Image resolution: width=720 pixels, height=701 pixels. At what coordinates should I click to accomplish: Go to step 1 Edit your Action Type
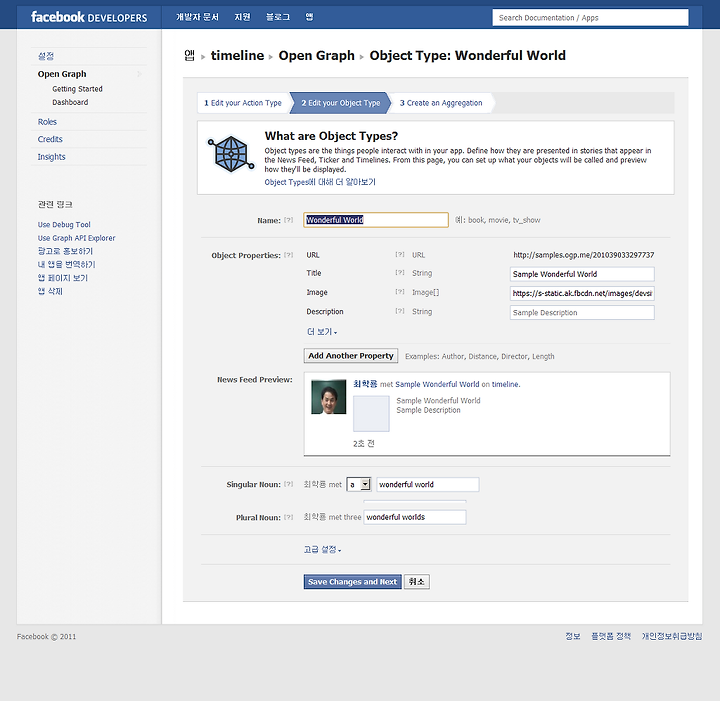coord(243,103)
